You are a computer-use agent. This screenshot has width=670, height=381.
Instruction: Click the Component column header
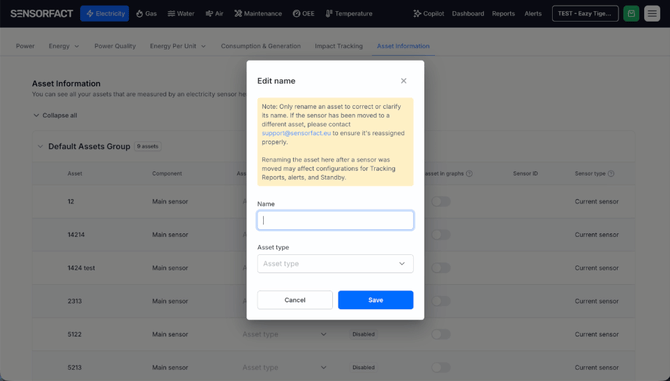[167, 174]
